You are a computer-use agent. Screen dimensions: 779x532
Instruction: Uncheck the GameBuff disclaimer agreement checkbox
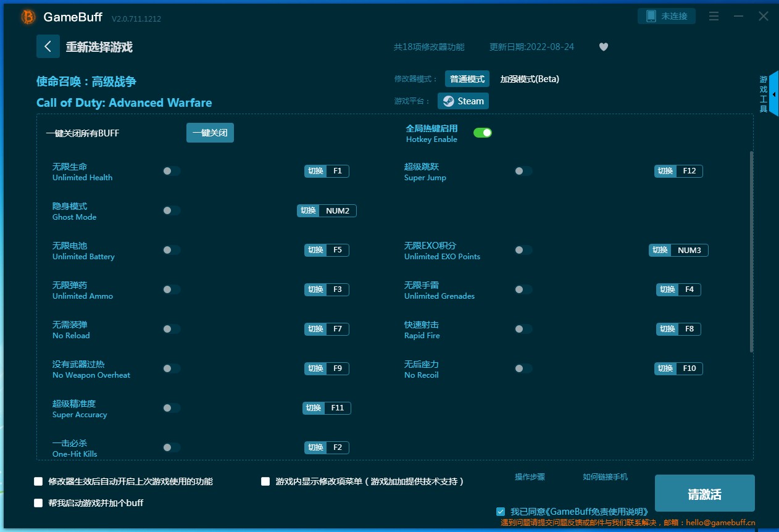[501, 512]
